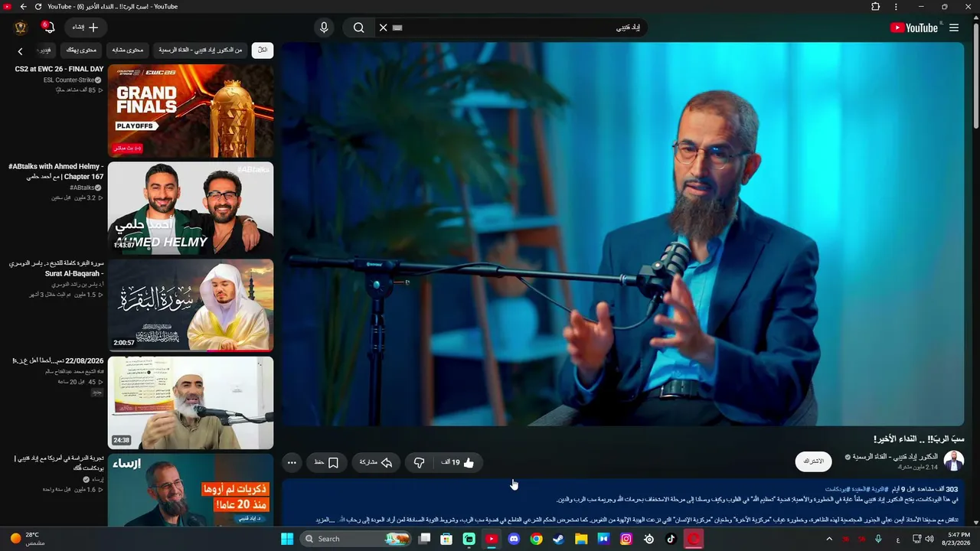
Task: Dislike the video with the thumbs-down button
Action: pyautogui.click(x=419, y=462)
